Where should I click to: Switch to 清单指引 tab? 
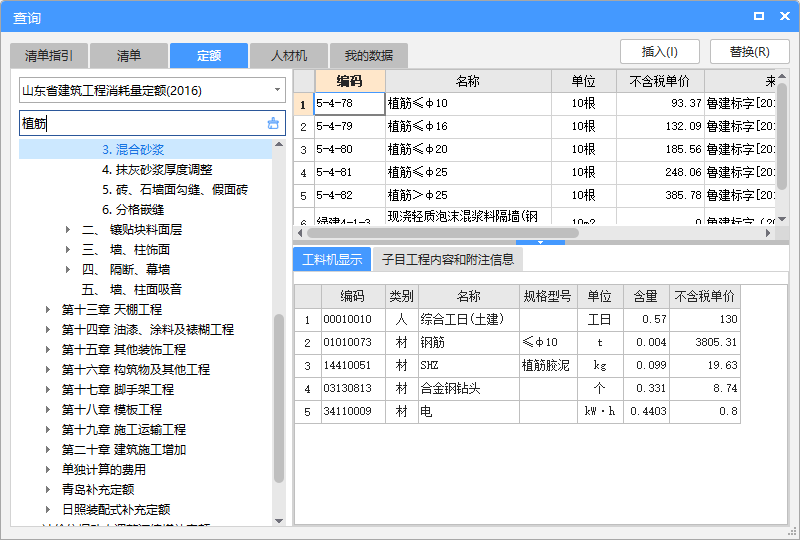tap(49, 56)
